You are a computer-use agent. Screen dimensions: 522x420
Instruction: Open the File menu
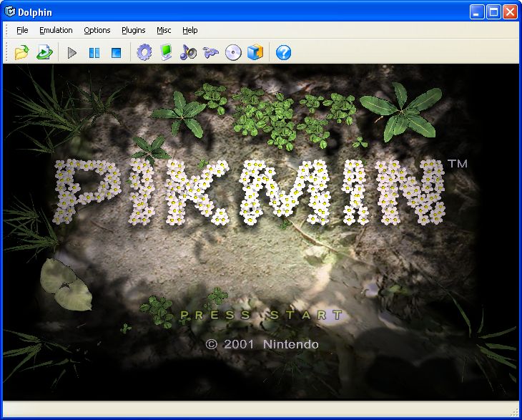click(22, 30)
